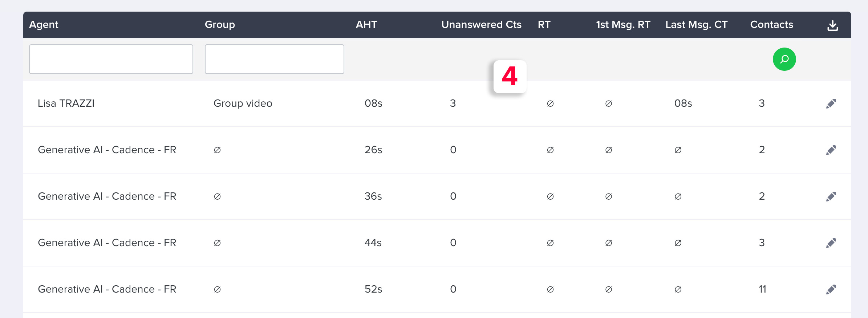Focus the Group filter input field
The height and width of the screenshot is (318, 868).
275,59
